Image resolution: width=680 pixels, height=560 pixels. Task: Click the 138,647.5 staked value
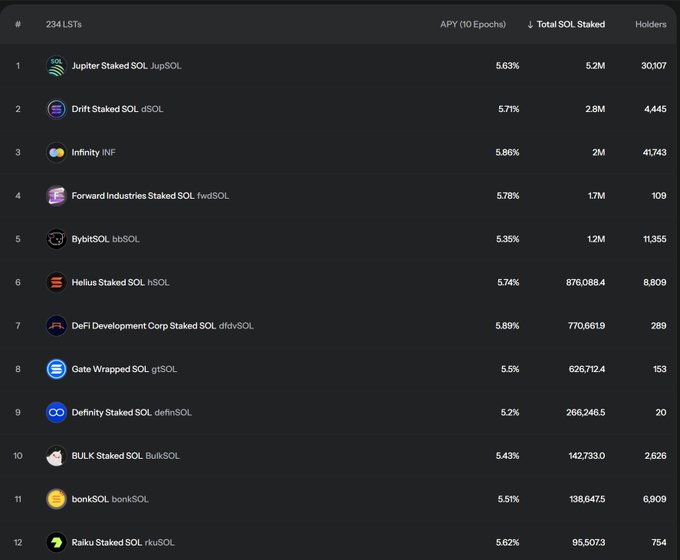click(587, 499)
